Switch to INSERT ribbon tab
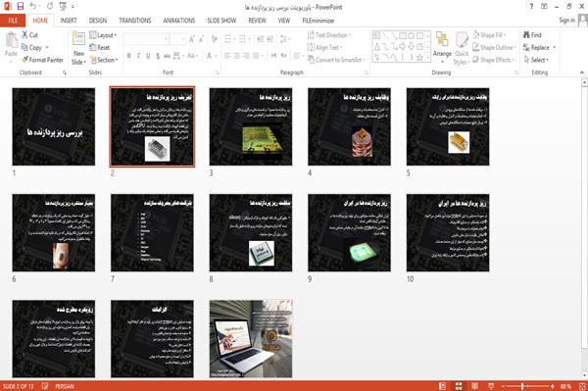This screenshot has width=588, height=391. (x=69, y=21)
